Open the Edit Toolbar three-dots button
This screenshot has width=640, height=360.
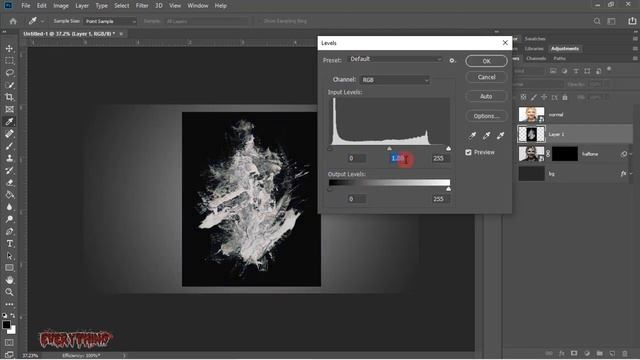[x=9, y=304]
